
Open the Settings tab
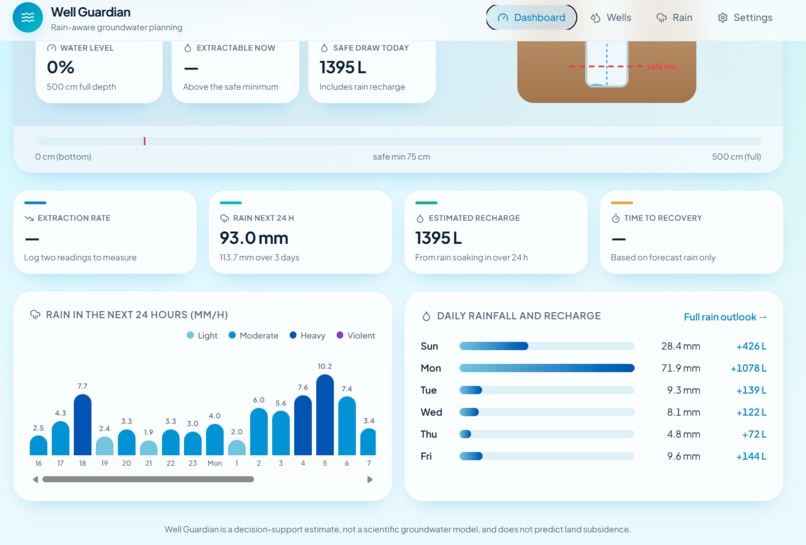coord(745,17)
